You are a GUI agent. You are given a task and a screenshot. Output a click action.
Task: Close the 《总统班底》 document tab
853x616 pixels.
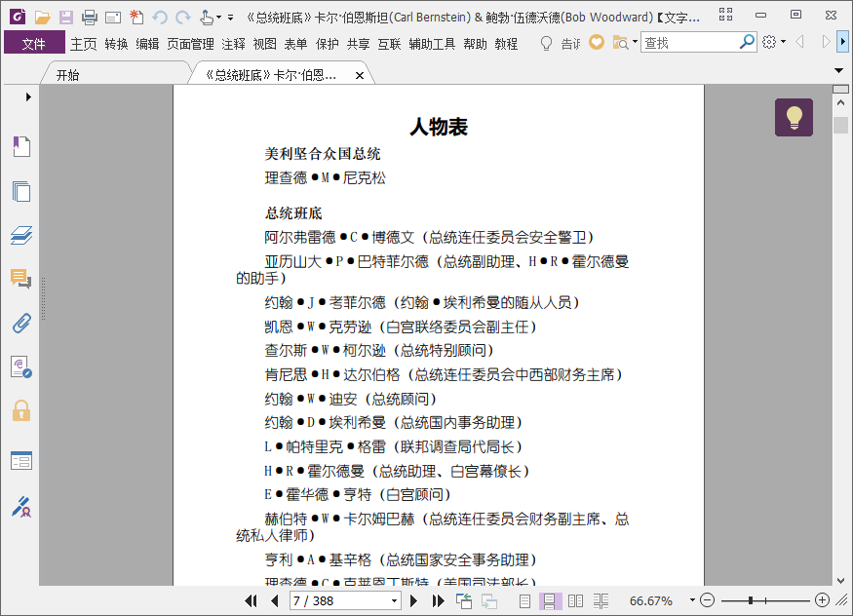coord(360,76)
